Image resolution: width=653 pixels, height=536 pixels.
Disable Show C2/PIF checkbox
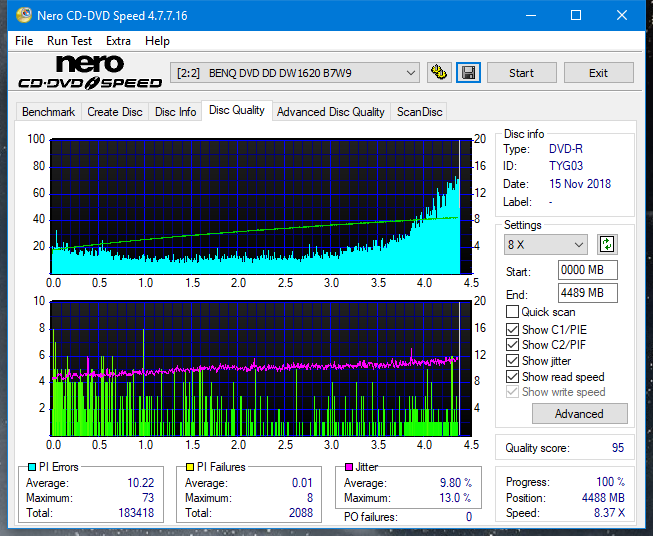512,345
